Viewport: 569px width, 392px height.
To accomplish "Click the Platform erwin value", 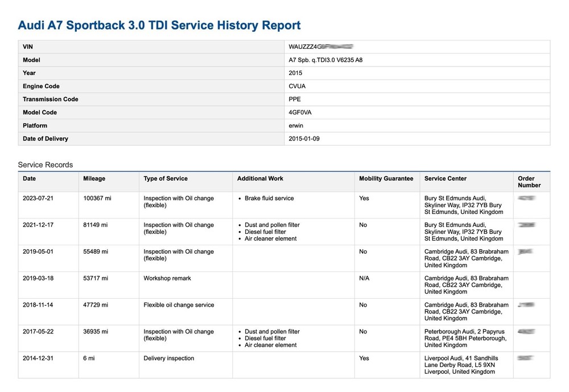I will (296, 125).
